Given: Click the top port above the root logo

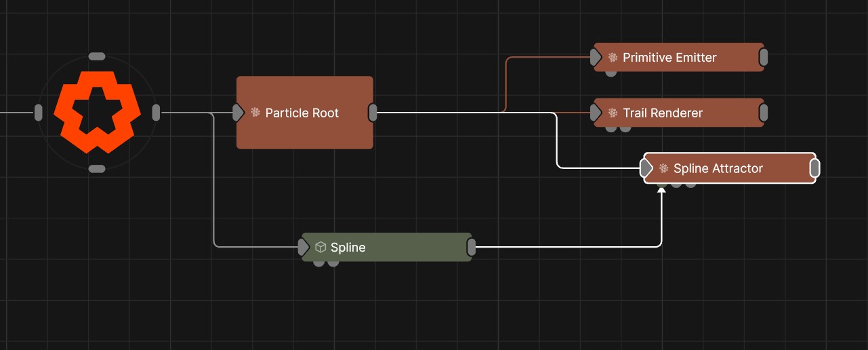Looking at the screenshot, I should 97,56.
